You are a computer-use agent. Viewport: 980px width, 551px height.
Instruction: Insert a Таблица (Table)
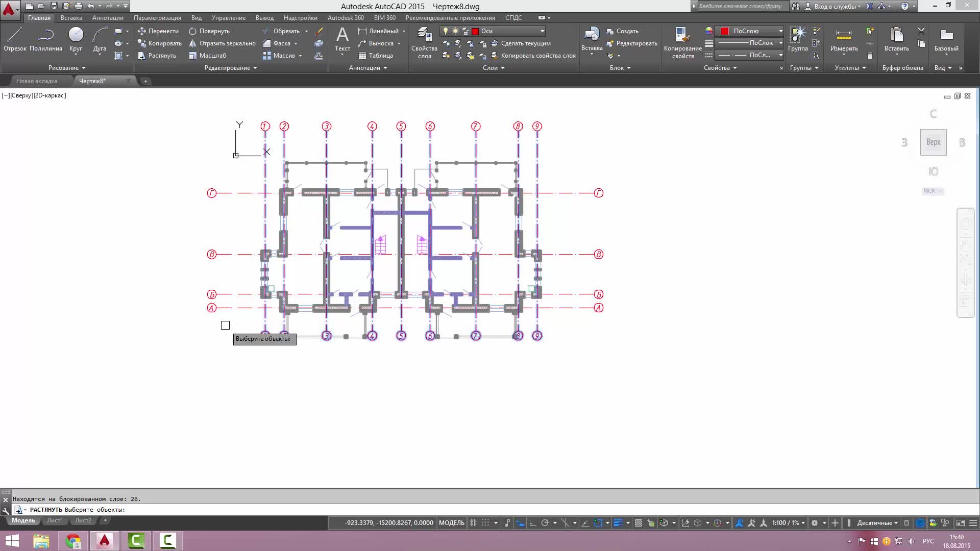click(x=376, y=56)
